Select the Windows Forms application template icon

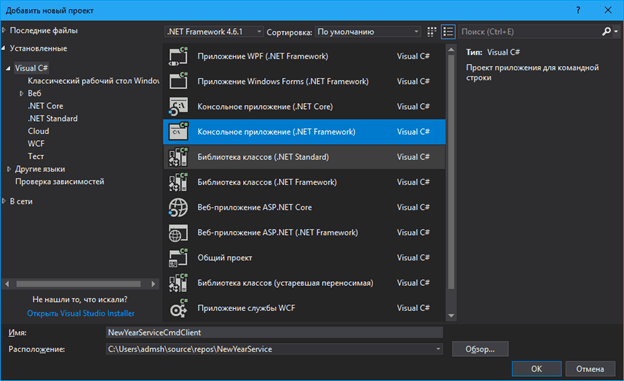(178, 81)
